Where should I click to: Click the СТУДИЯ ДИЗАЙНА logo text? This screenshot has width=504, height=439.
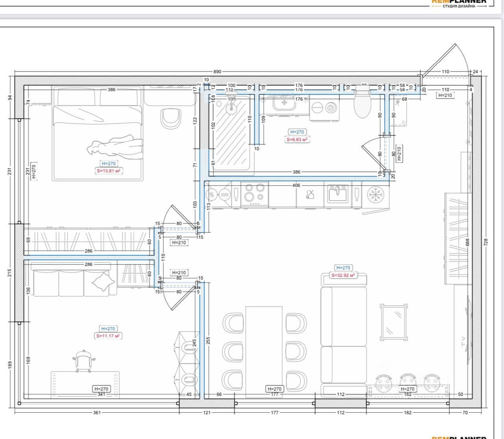(459, 6)
